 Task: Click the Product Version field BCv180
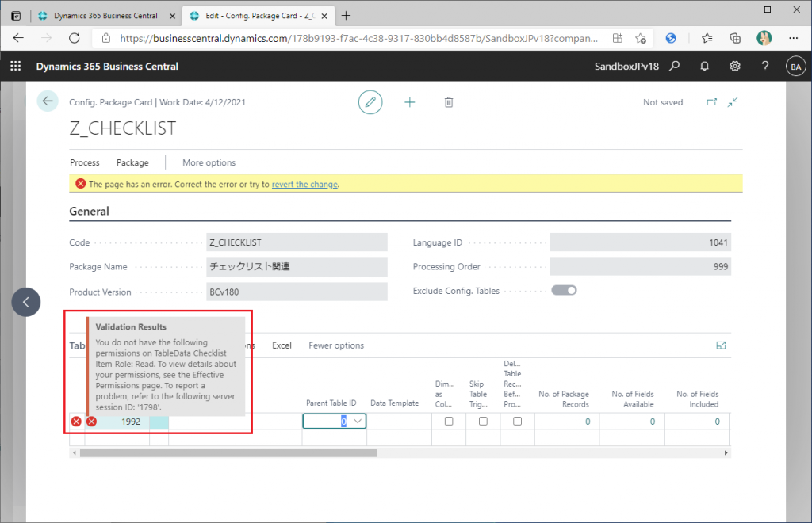[297, 292]
